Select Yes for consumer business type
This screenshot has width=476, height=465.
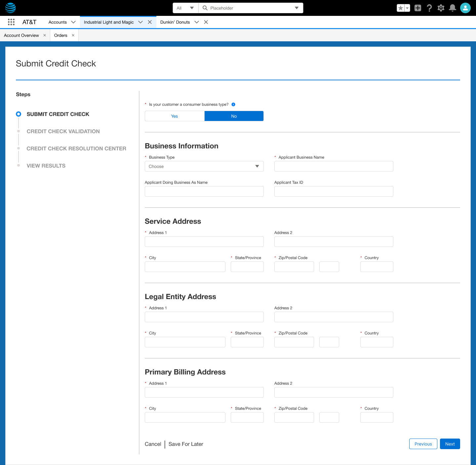175,116
